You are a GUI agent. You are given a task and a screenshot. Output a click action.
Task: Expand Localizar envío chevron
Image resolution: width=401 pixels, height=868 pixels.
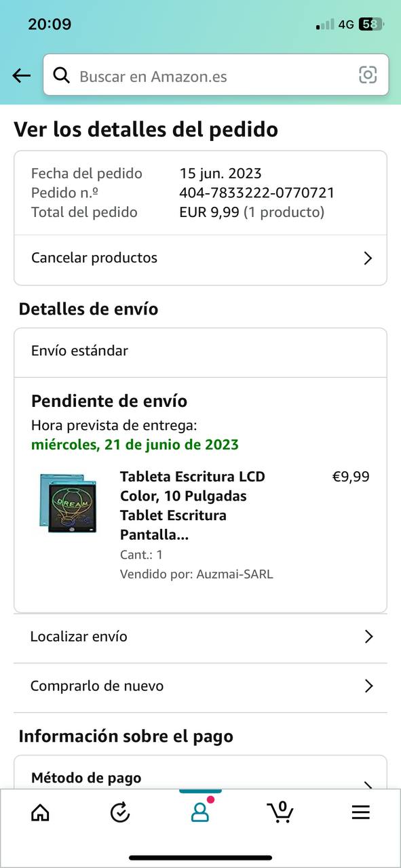(368, 636)
